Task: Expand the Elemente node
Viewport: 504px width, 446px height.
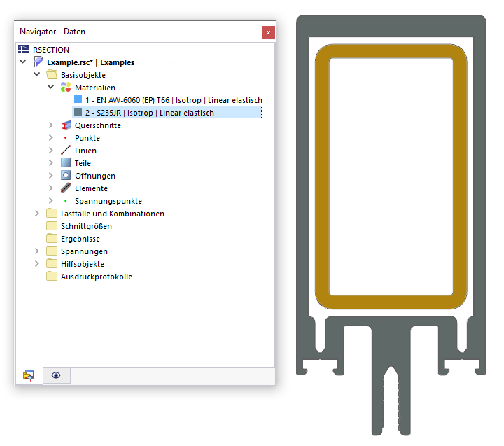Action: [x=51, y=188]
